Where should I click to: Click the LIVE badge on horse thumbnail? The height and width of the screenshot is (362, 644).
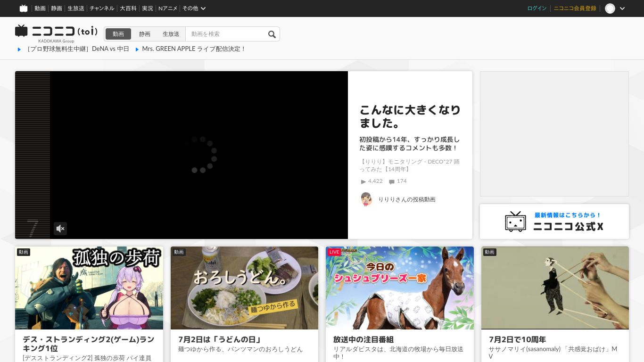(334, 252)
